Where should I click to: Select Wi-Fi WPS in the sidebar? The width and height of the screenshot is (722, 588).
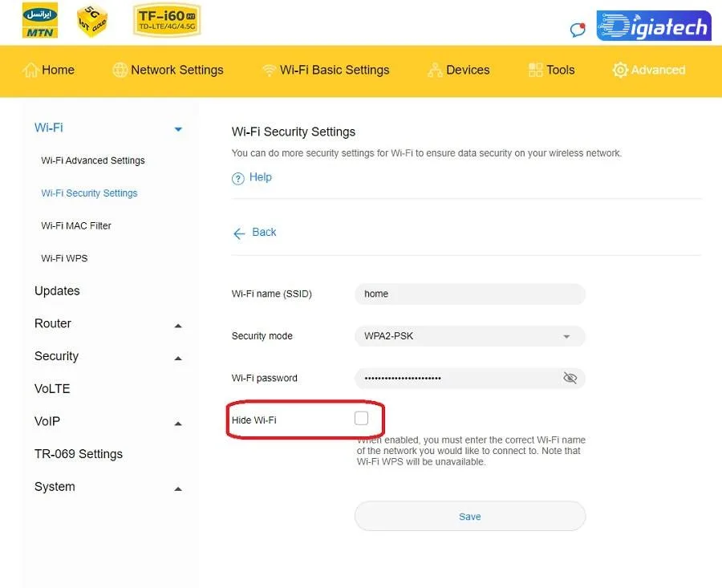pyautogui.click(x=64, y=258)
